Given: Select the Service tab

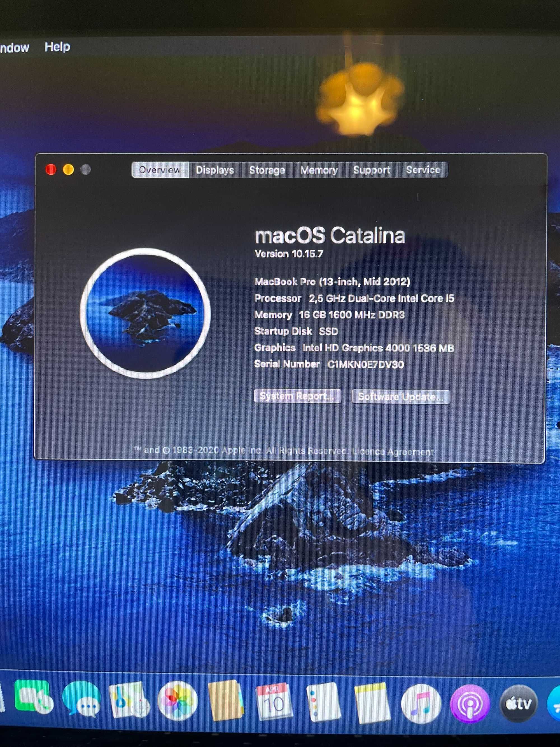Looking at the screenshot, I should (423, 169).
